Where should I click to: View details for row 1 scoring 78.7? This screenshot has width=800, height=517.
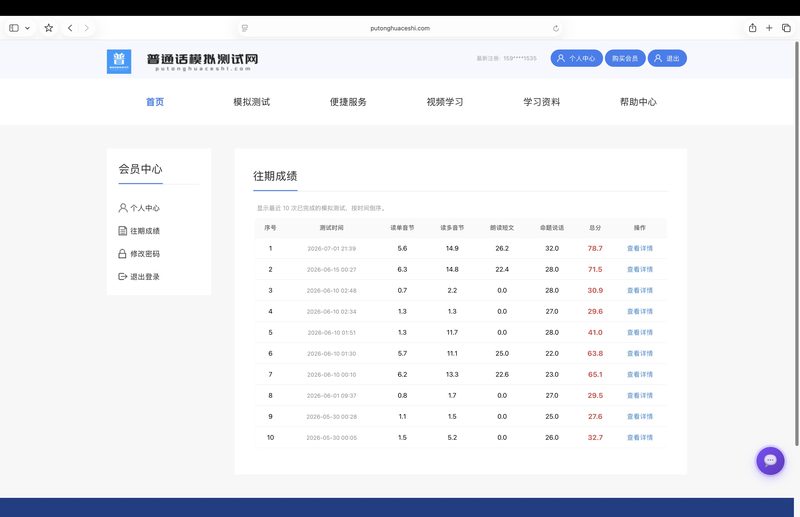click(640, 249)
